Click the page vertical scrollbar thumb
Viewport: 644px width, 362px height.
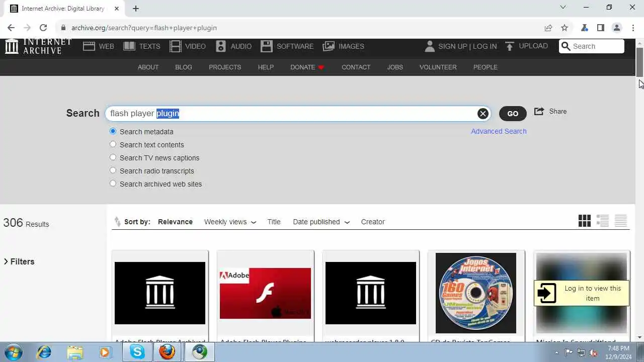tap(640, 62)
